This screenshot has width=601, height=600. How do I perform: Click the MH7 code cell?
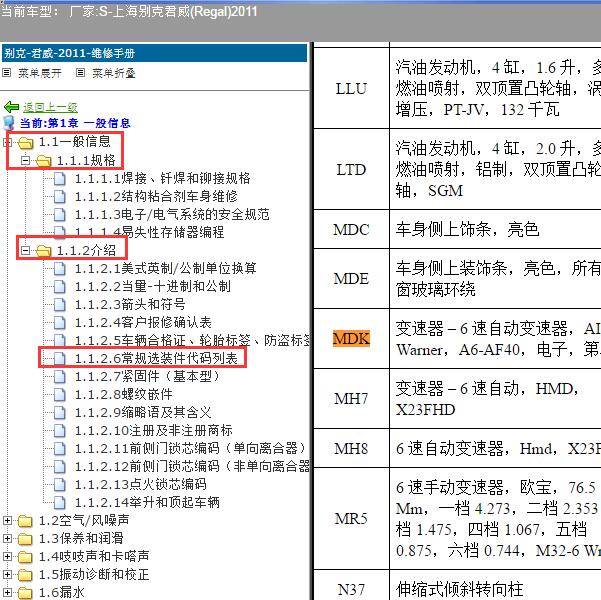tap(351, 399)
